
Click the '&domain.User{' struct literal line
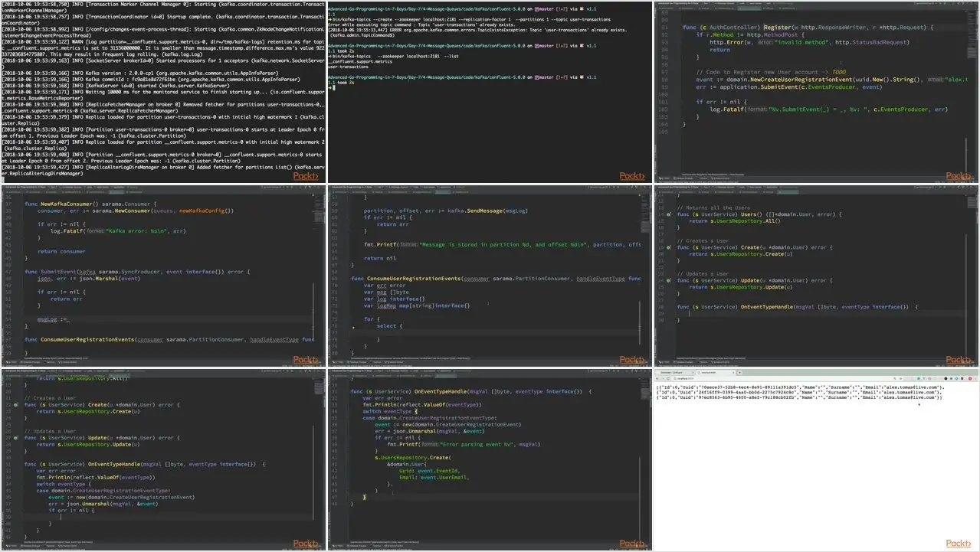[406, 464]
